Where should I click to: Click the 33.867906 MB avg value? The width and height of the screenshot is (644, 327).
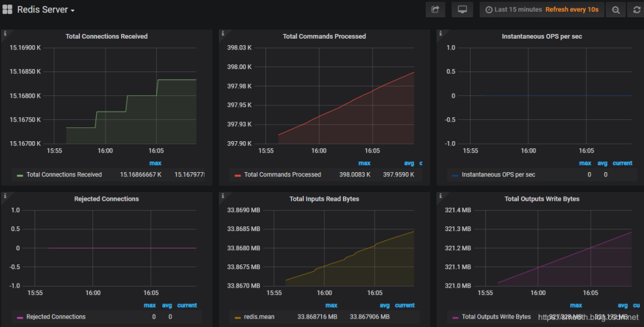coord(370,317)
